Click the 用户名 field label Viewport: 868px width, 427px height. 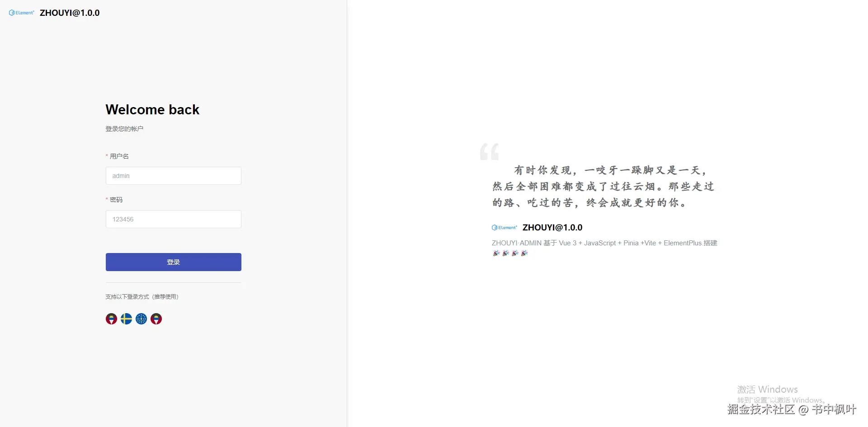pyautogui.click(x=119, y=156)
